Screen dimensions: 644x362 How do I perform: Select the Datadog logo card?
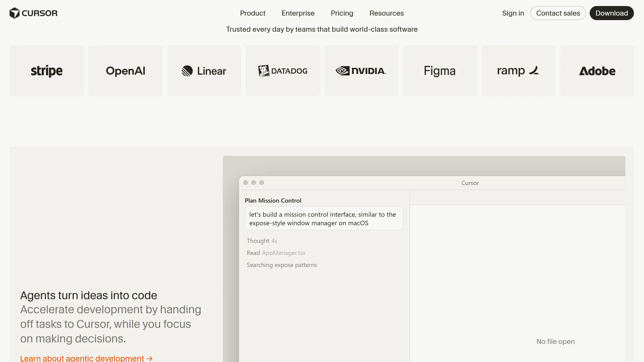click(x=283, y=71)
